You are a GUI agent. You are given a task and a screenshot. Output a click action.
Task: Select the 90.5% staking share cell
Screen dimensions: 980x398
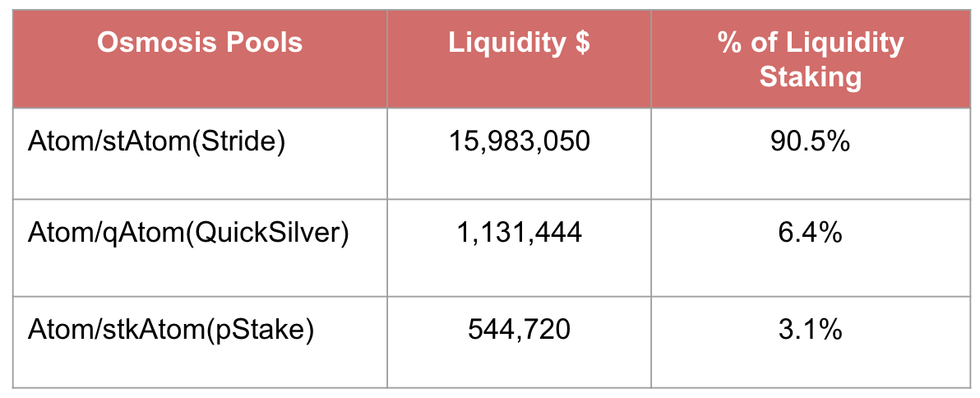tap(810, 142)
